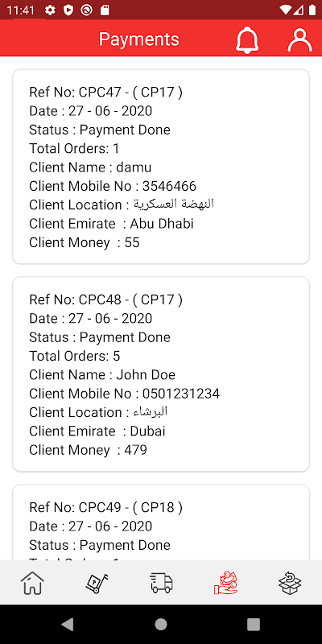Select Client Name John Doe line
322x644 pixels.
point(102,374)
